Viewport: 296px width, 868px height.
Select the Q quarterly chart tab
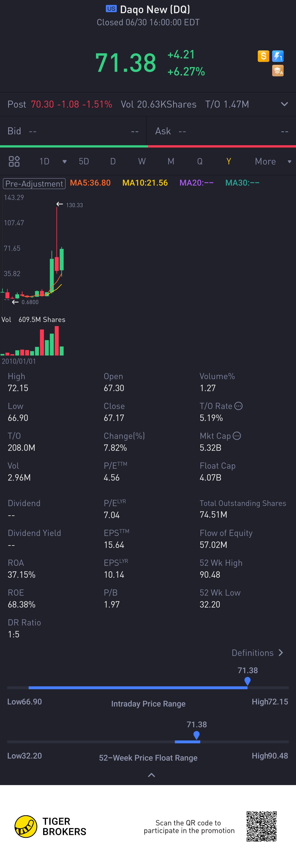(x=200, y=162)
